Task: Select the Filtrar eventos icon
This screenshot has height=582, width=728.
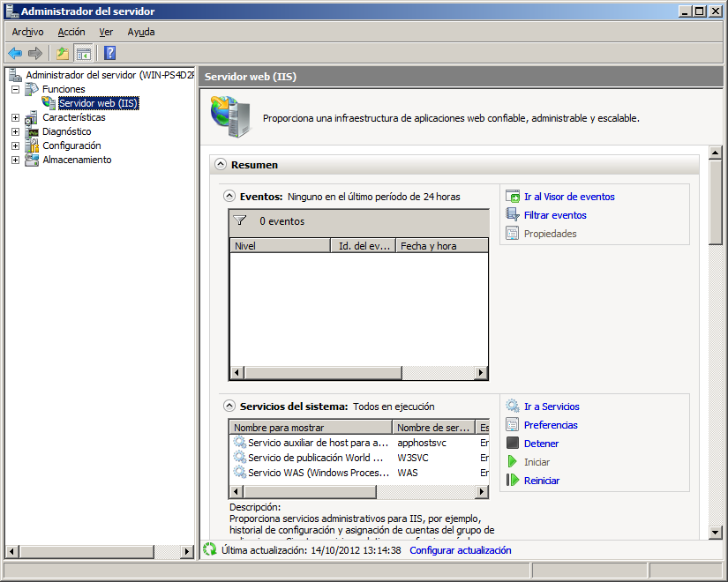Action: point(514,214)
